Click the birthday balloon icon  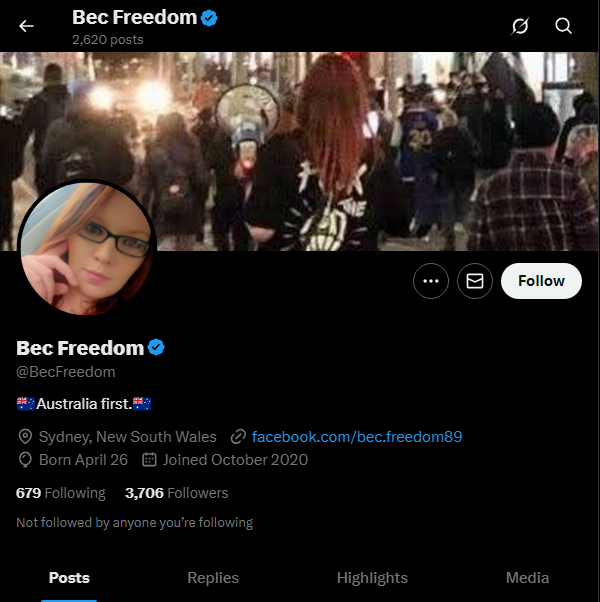[x=25, y=460]
